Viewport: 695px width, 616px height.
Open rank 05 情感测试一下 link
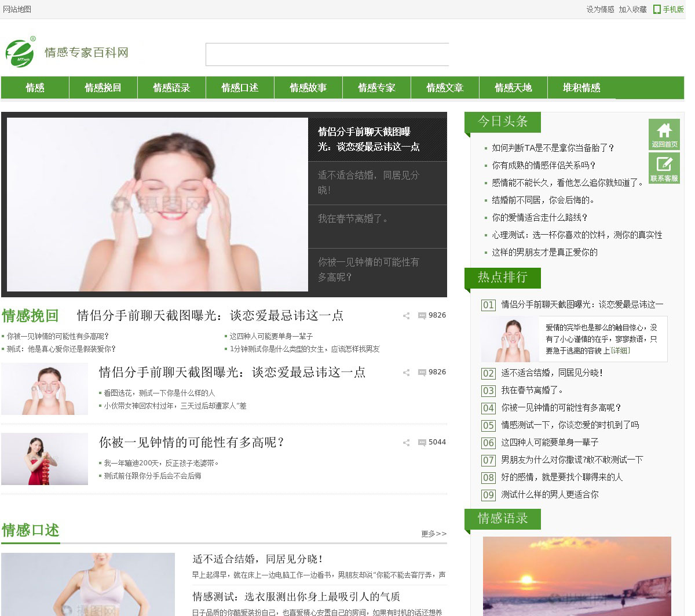coord(570,425)
